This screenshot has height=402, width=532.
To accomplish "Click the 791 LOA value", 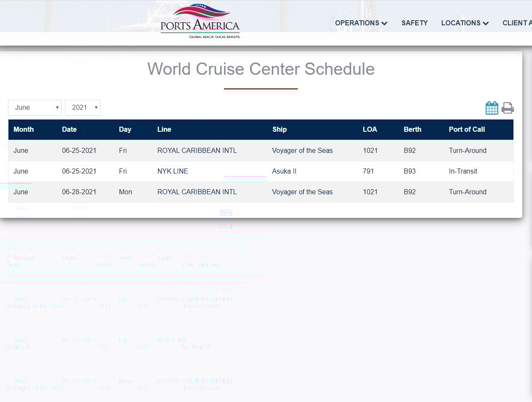I will [368, 171].
